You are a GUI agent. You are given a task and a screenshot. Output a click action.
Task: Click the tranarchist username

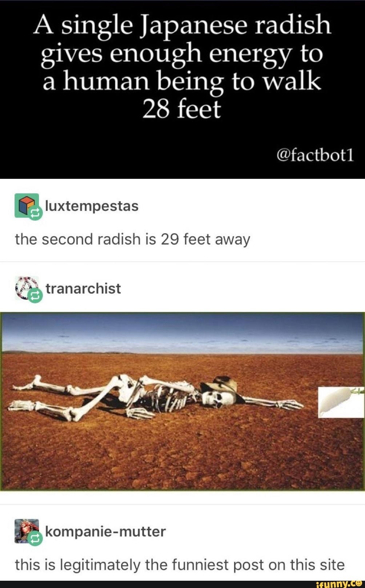pyautogui.click(x=83, y=289)
